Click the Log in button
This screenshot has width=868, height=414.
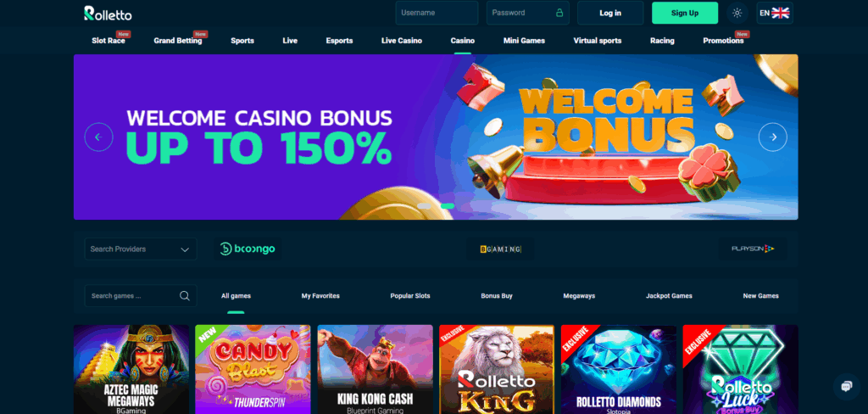click(610, 13)
